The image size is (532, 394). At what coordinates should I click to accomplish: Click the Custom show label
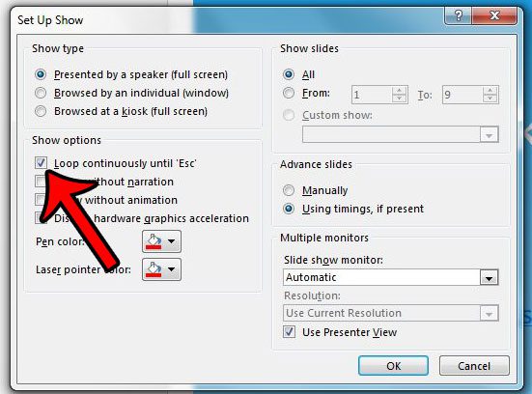click(337, 115)
